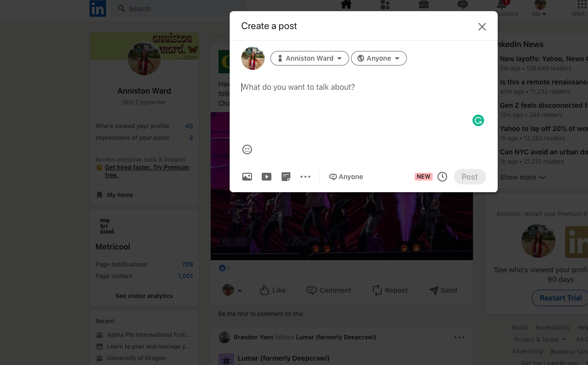
Task: Click the disabled Post button
Action: point(470,177)
